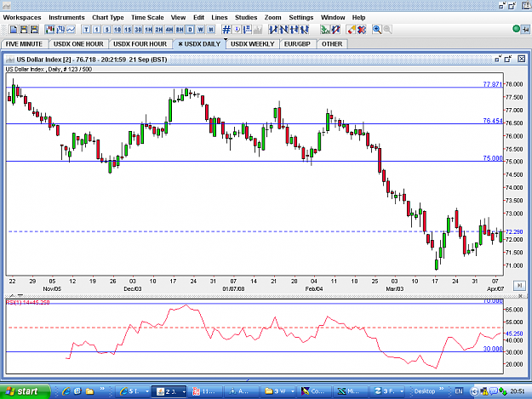This screenshot has width=532, height=399.
Task: Close the USDX DAILY tab with its X
Action: (180, 44)
